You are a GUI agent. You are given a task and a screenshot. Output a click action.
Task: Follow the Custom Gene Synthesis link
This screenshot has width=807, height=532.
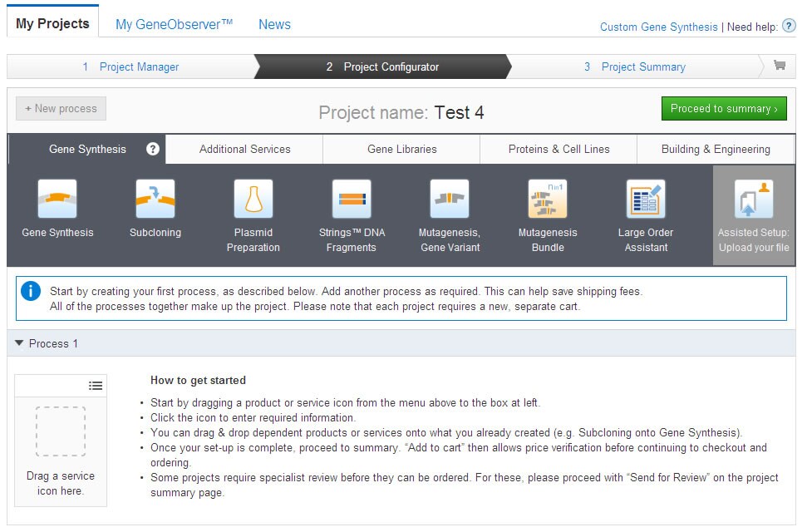click(x=658, y=27)
